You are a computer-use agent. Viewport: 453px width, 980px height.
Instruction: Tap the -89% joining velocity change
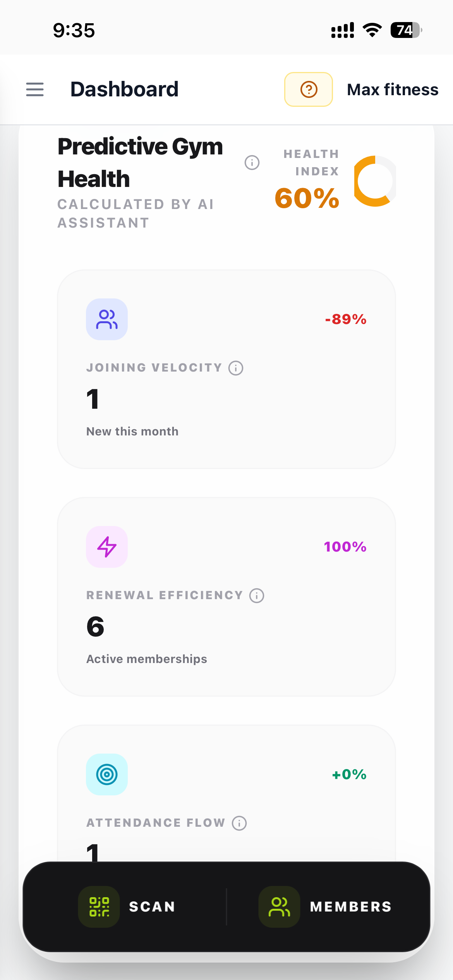(345, 319)
